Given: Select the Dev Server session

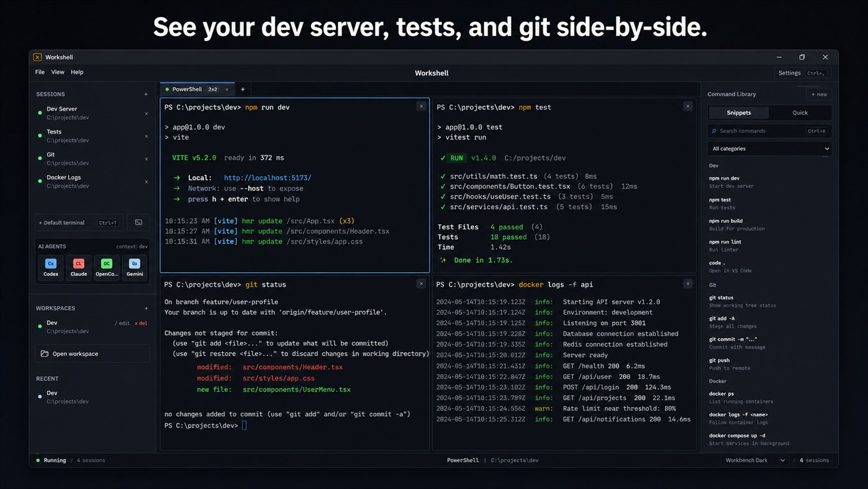Looking at the screenshot, I should point(92,113).
